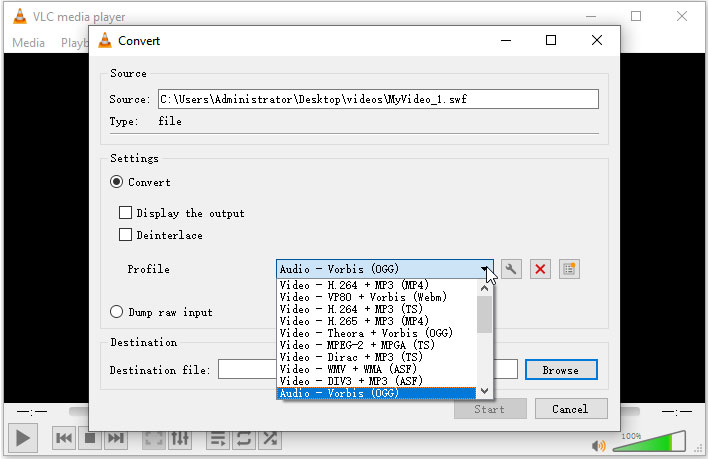Toggle loop mode in VLC
The height and width of the screenshot is (459, 709).
click(244, 439)
